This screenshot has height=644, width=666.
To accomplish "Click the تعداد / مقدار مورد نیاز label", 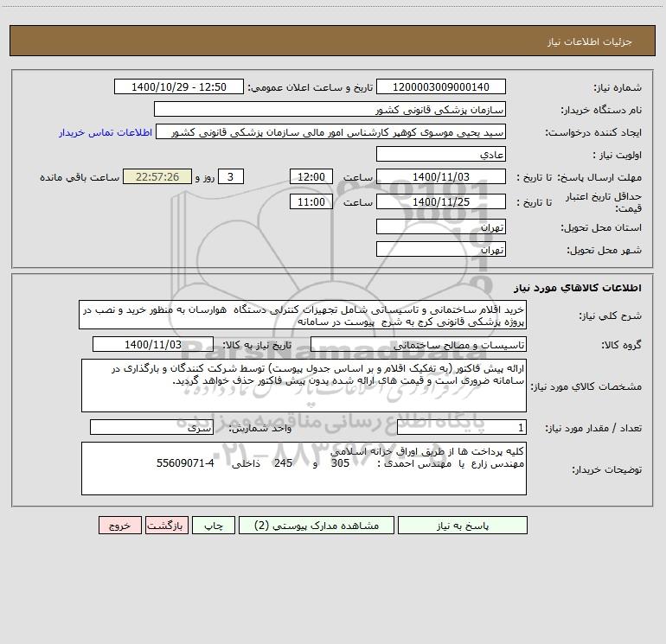I will coord(593,429).
